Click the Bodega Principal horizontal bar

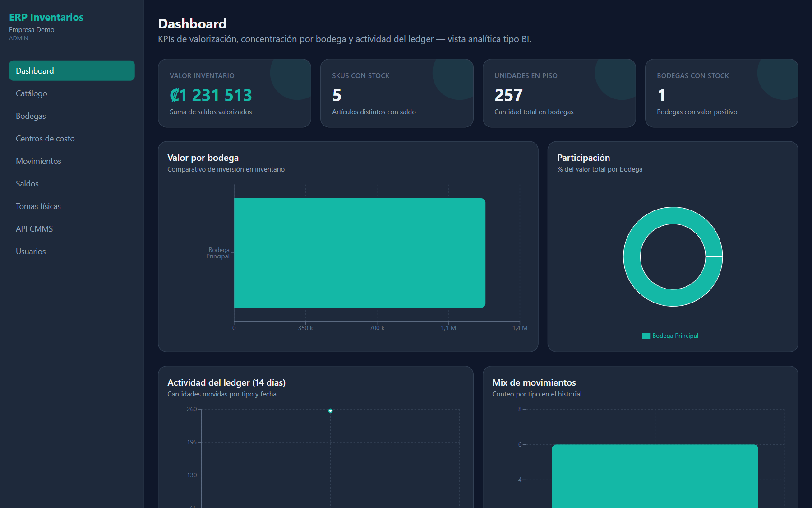click(360, 253)
